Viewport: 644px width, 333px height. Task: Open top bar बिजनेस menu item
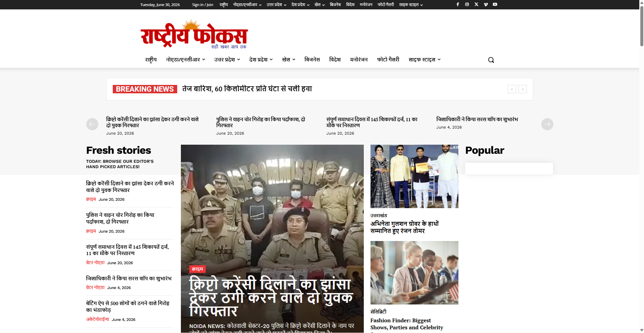tap(335, 5)
